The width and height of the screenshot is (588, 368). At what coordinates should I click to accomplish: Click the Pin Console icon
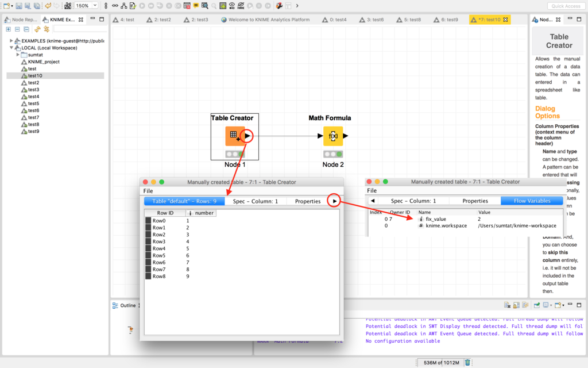pos(537,305)
